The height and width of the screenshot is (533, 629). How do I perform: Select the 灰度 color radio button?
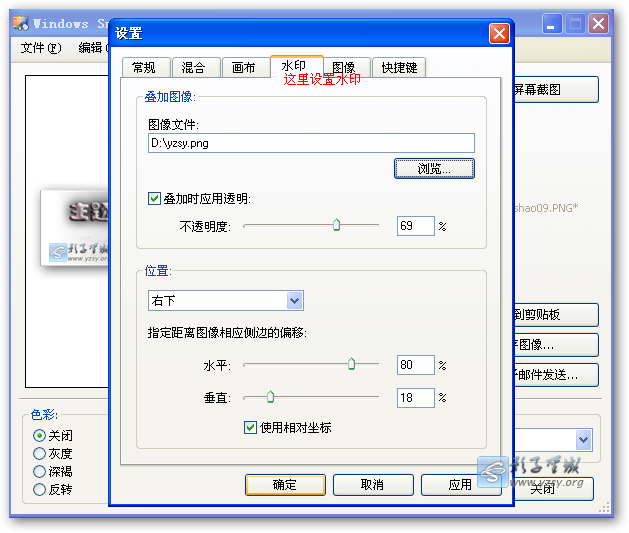tap(40, 454)
